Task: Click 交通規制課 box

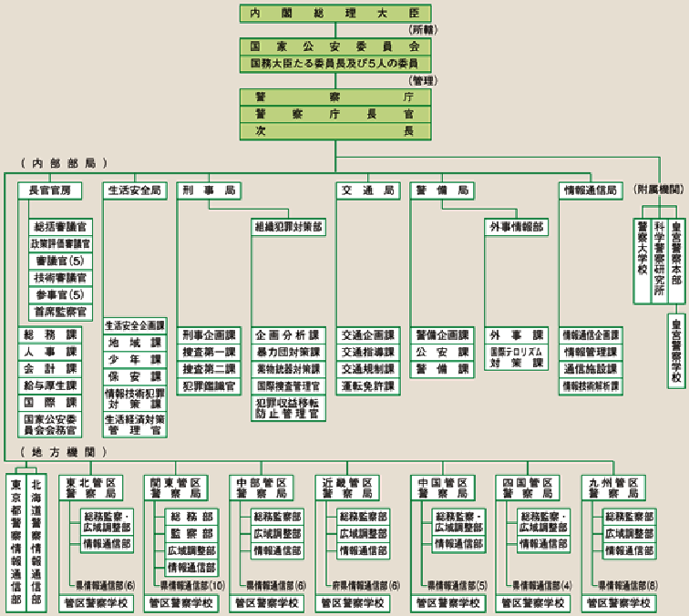Action: point(368,369)
